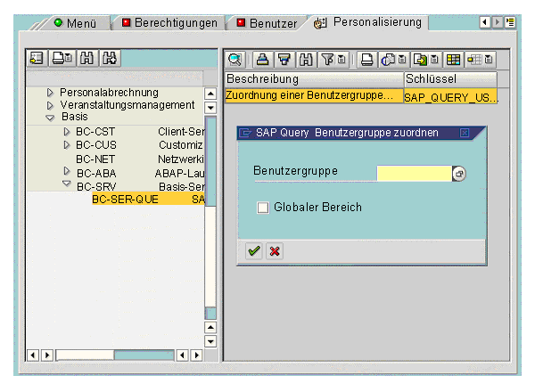Expand the Veranstaltungsmanagement node
The height and width of the screenshot is (392, 535).
click(x=50, y=105)
